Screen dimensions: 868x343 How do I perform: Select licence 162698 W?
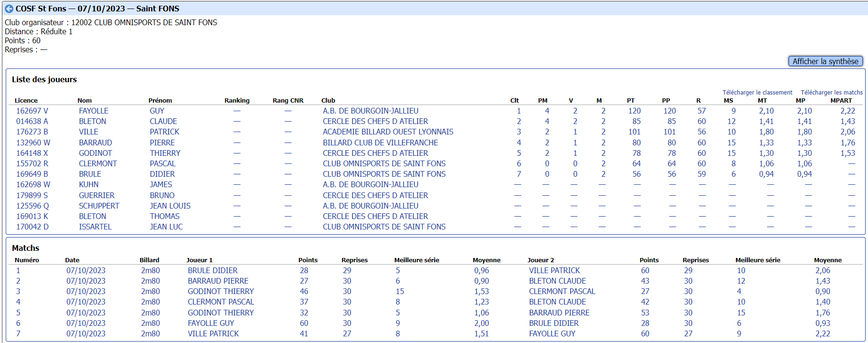point(33,184)
